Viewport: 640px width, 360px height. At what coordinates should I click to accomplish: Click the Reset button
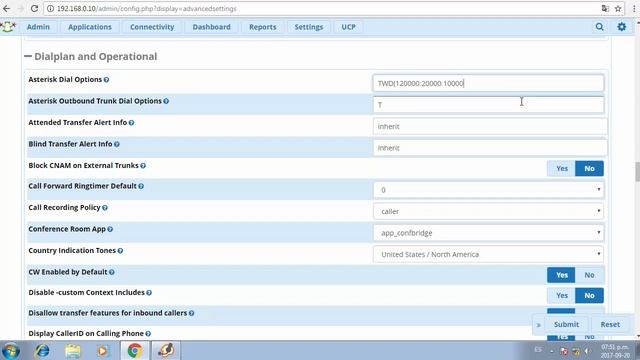610,324
